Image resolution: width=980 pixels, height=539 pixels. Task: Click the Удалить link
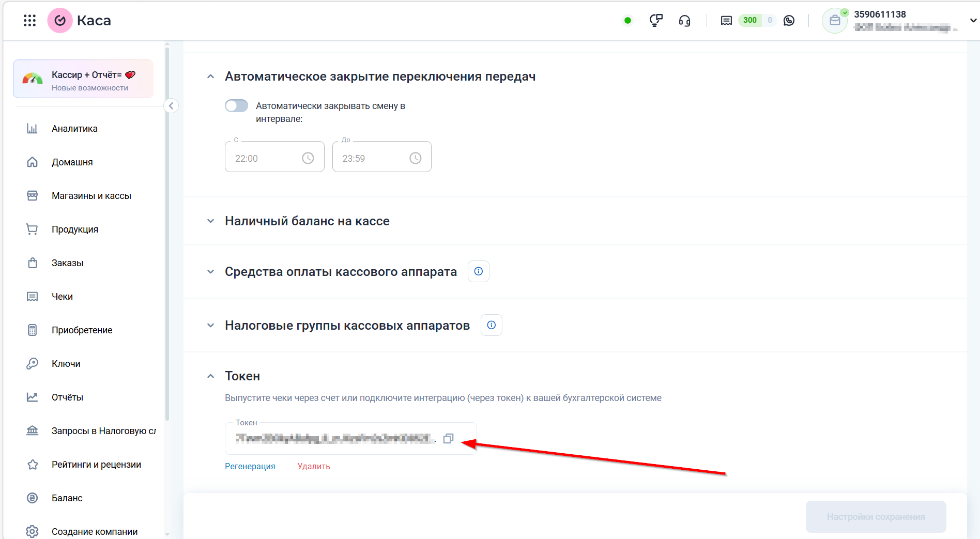pos(313,466)
